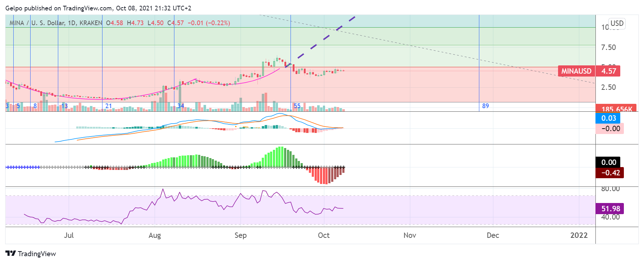Click the 2.50 price axis label

[x=608, y=87]
